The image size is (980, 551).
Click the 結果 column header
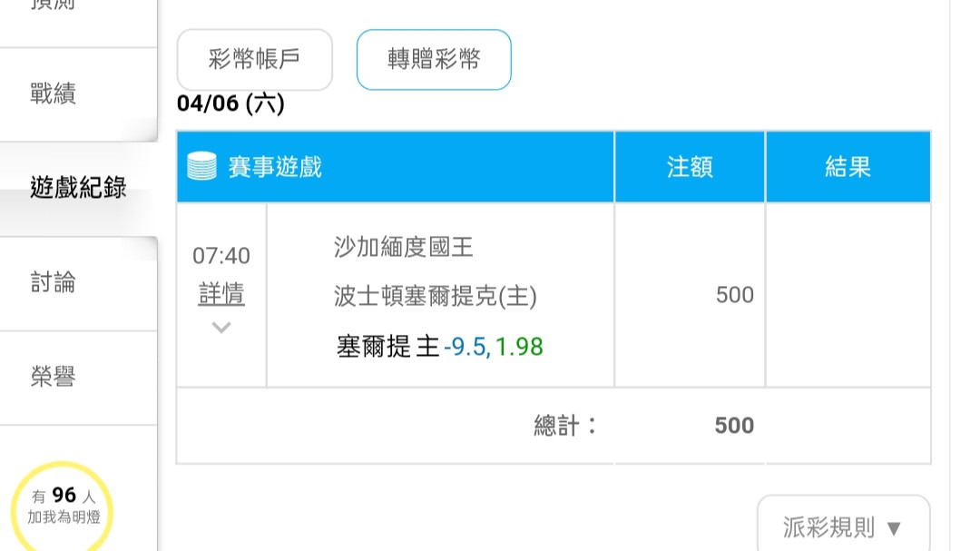tap(848, 166)
